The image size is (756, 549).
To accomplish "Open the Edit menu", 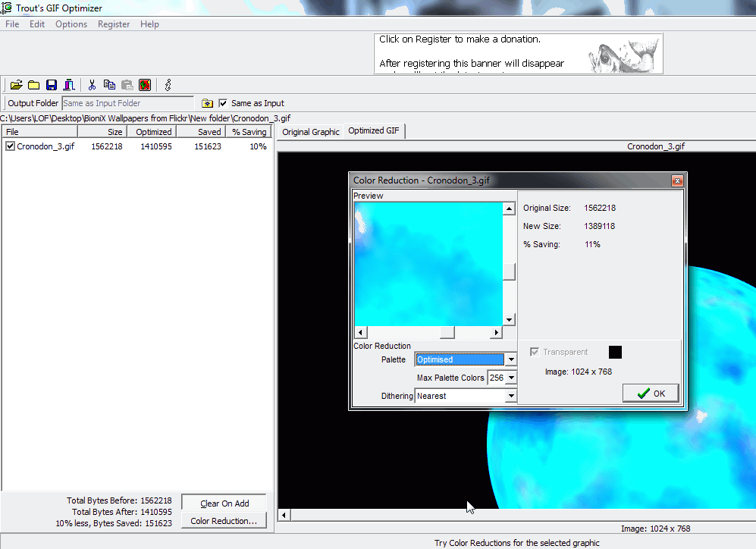I will click(x=37, y=24).
